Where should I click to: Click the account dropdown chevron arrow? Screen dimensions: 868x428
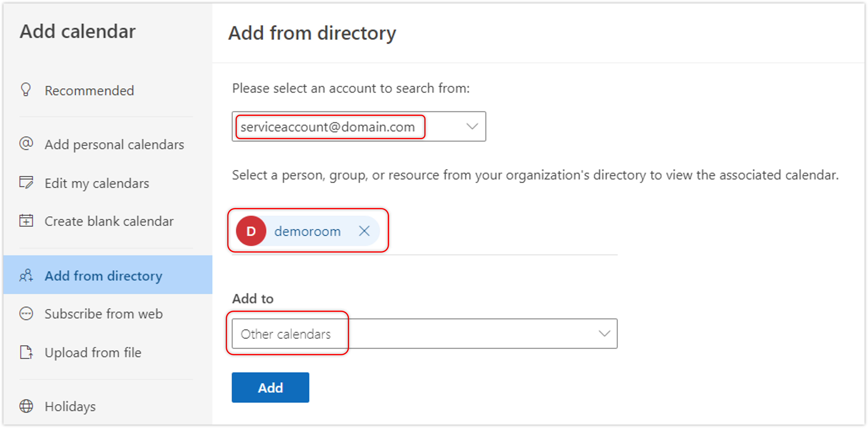coord(472,127)
